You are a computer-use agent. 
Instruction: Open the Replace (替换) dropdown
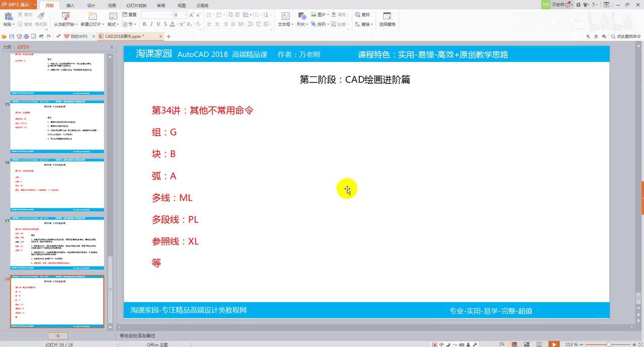click(364, 24)
